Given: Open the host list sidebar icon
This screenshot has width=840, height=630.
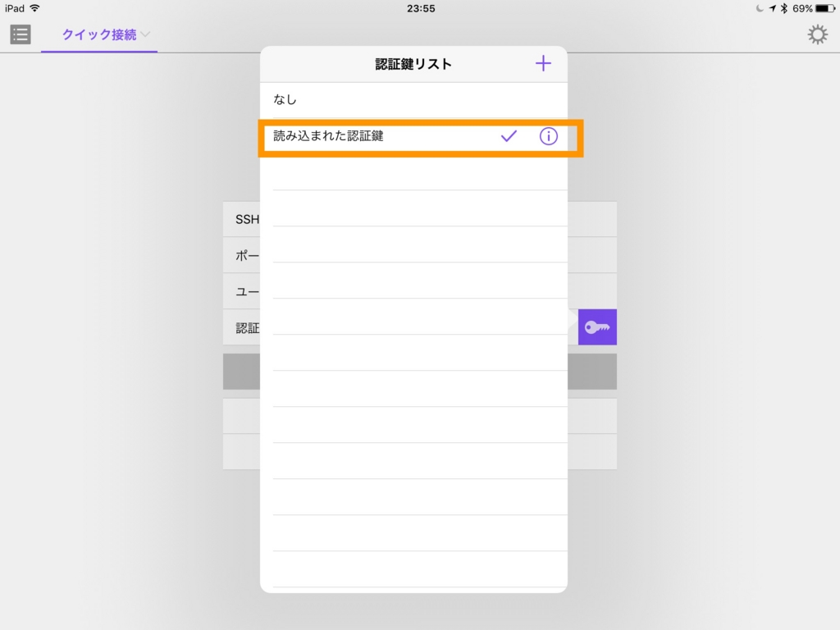Looking at the screenshot, I should [x=20, y=34].
